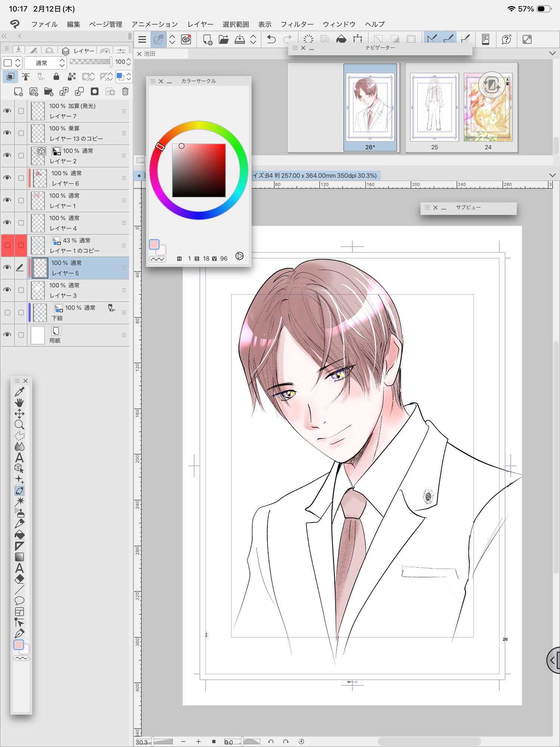Toggle visibility of レイヤー 3
This screenshot has width=560, height=747.
(7, 290)
